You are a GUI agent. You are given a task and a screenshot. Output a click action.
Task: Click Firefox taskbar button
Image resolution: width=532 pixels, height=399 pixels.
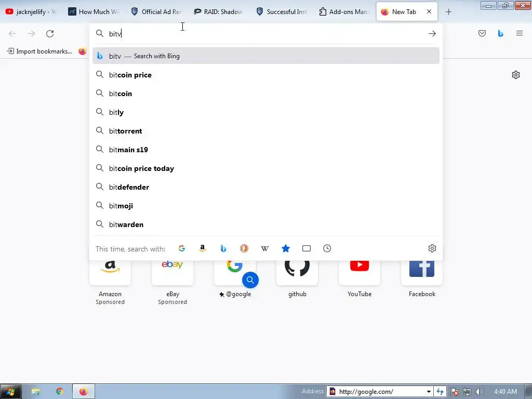(x=84, y=392)
